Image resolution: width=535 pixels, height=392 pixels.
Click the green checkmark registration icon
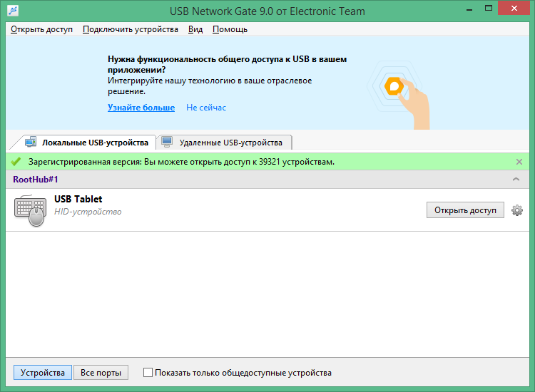(x=16, y=162)
